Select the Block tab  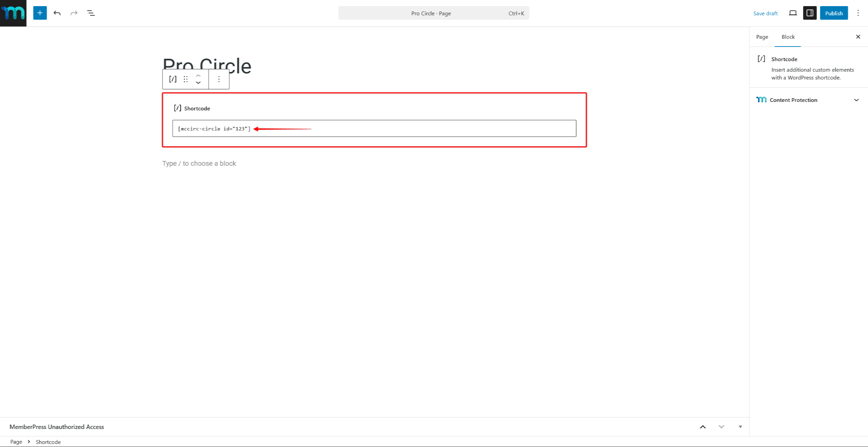click(788, 37)
